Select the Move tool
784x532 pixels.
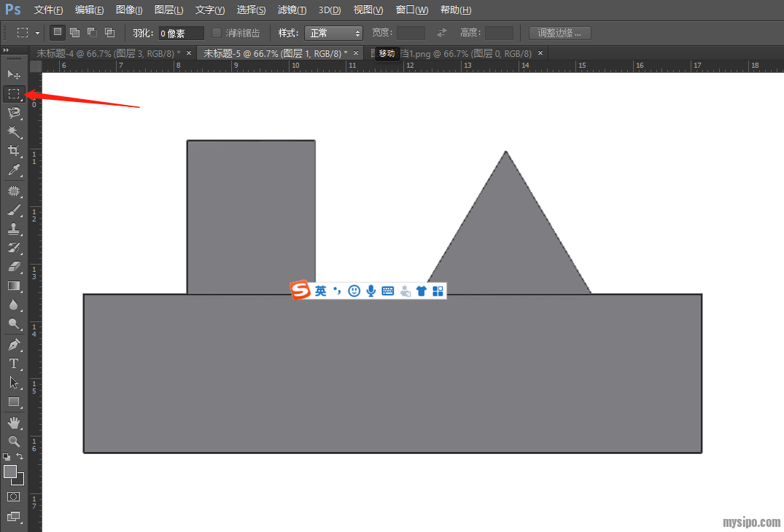(13, 74)
